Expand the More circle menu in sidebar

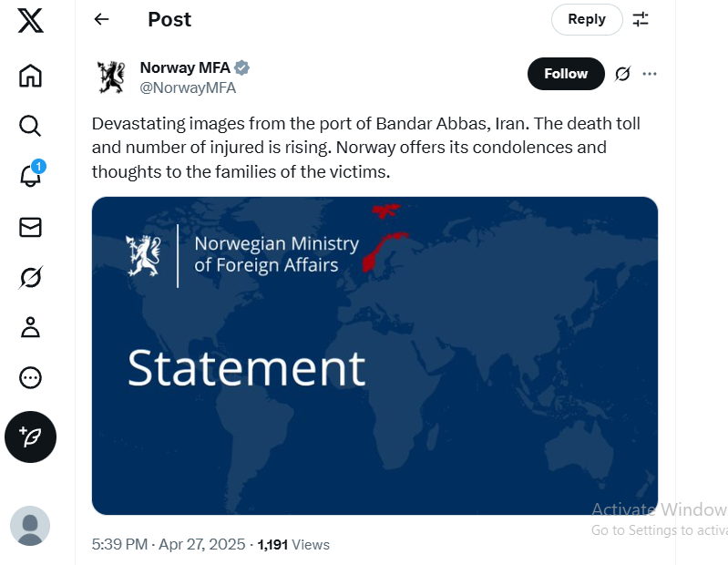click(x=30, y=377)
